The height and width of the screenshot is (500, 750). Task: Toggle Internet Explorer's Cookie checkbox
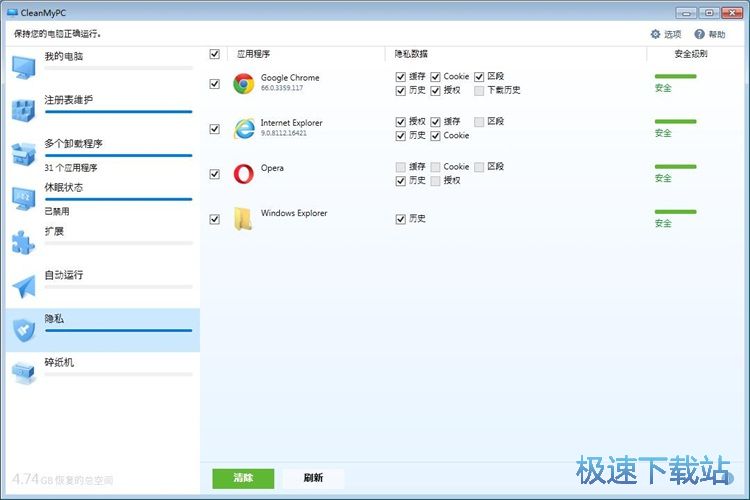point(435,136)
